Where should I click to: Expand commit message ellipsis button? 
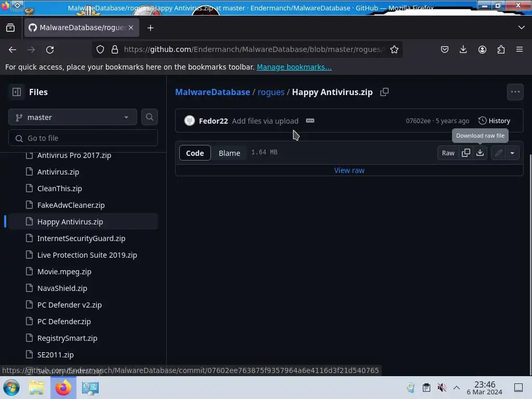pos(310,121)
